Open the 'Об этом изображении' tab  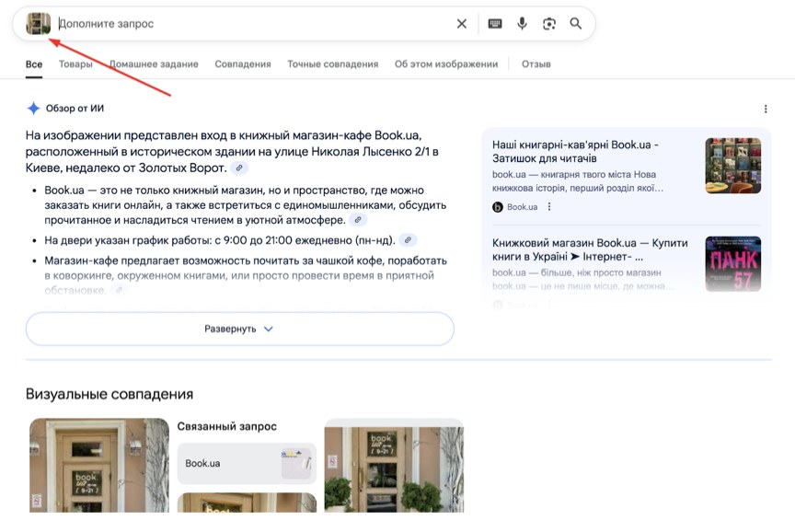point(446,64)
